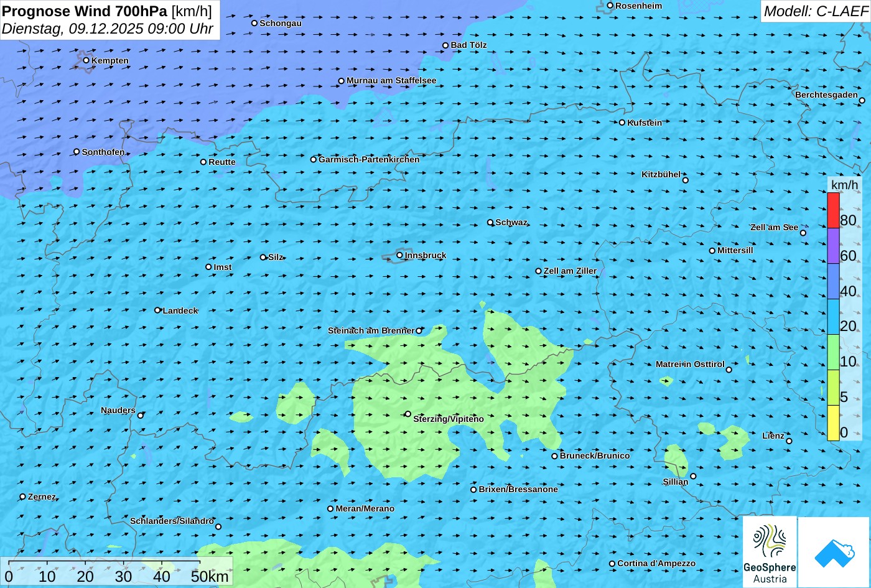Click the Landeck city marker

pos(157,310)
